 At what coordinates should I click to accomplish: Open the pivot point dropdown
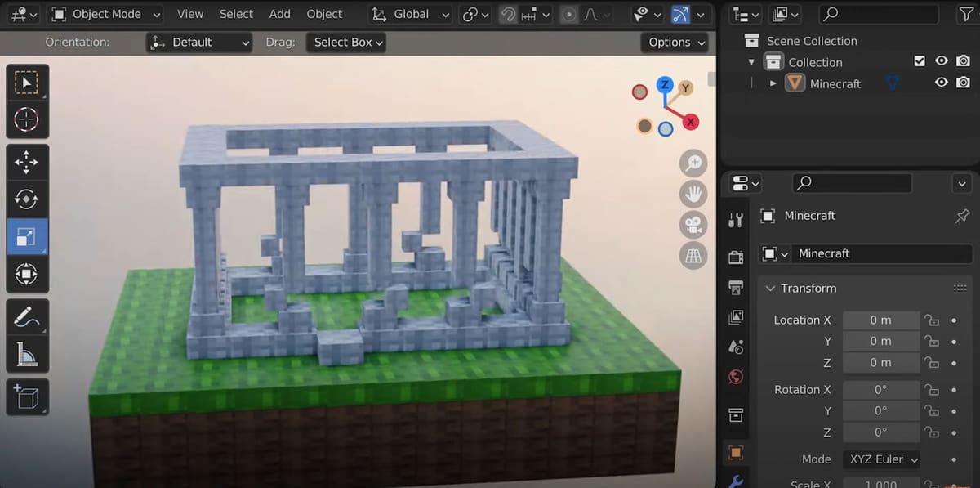click(x=476, y=14)
